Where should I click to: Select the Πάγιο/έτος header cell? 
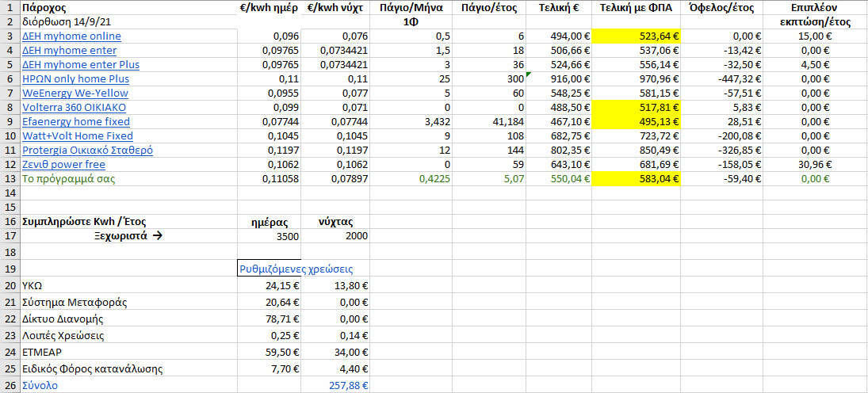[489, 8]
